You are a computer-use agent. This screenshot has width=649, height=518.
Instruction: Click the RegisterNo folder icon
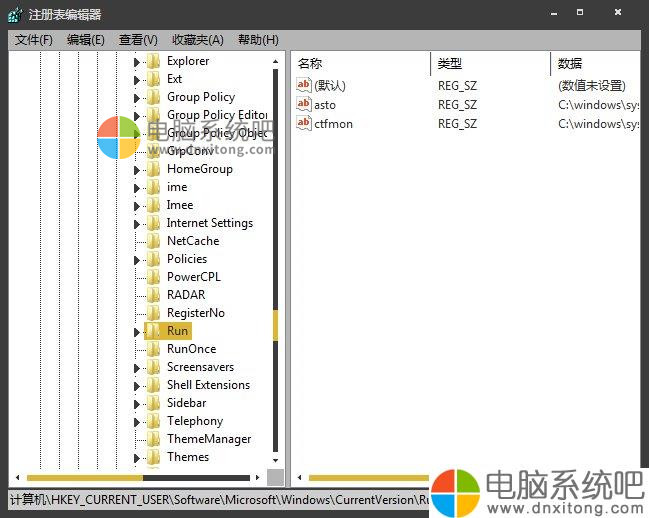click(154, 313)
